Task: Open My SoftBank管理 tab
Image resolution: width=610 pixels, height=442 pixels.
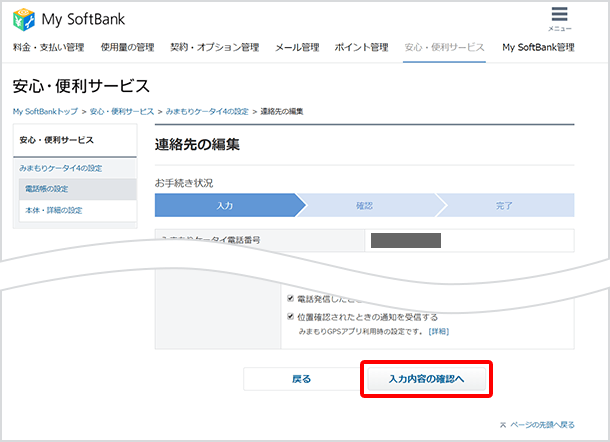Action: (x=538, y=47)
